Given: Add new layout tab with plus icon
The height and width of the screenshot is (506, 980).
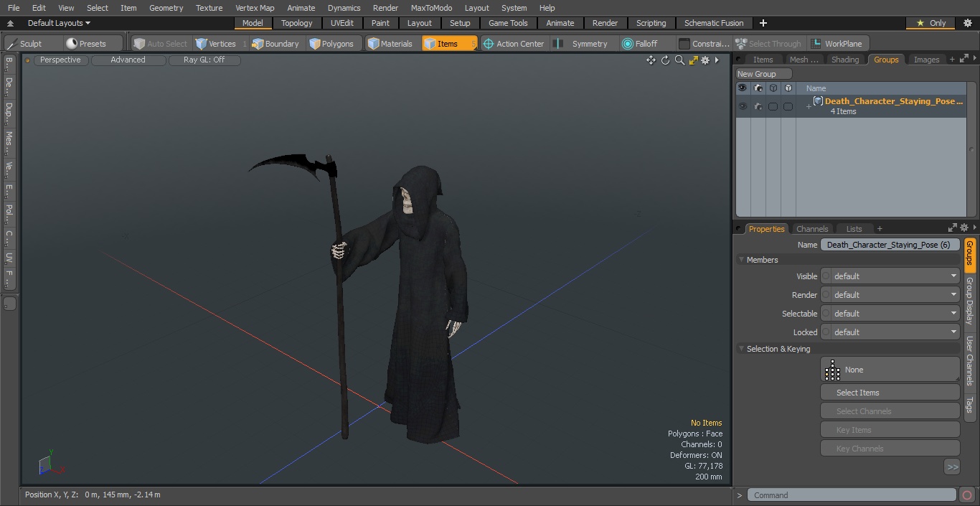Looking at the screenshot, I should tap(763, 23).
